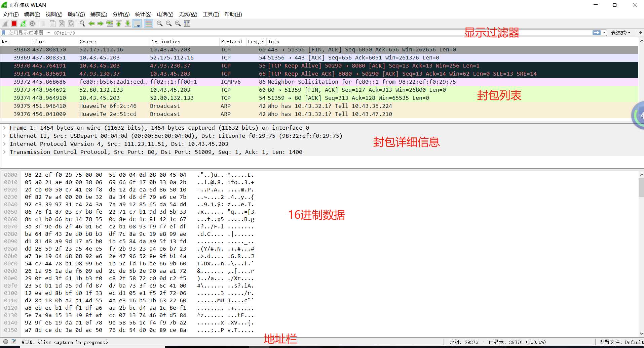Select packet 39370 TCP Keep-Alive row
Viewport: 644px width, 348px height.
pos(319,66)
